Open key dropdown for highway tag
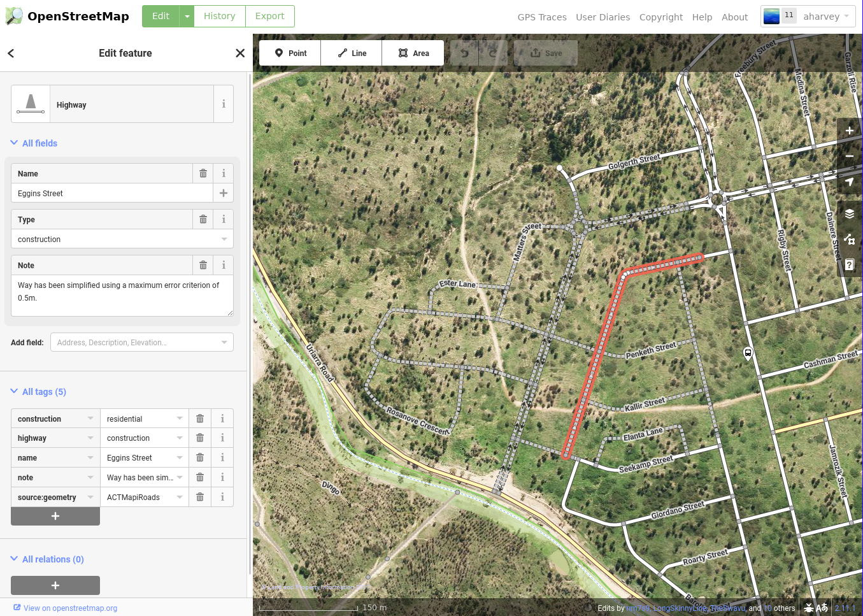The height and width of the screenshot is (616, 863). (x=90, y=438)
